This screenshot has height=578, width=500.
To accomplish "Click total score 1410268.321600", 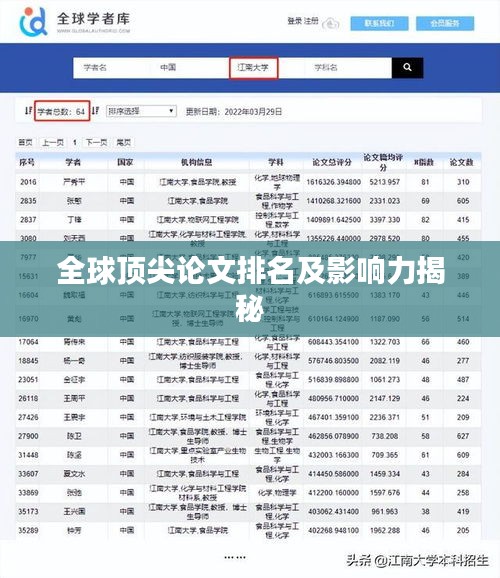I will pyautogui.click(x=333, y=201).
